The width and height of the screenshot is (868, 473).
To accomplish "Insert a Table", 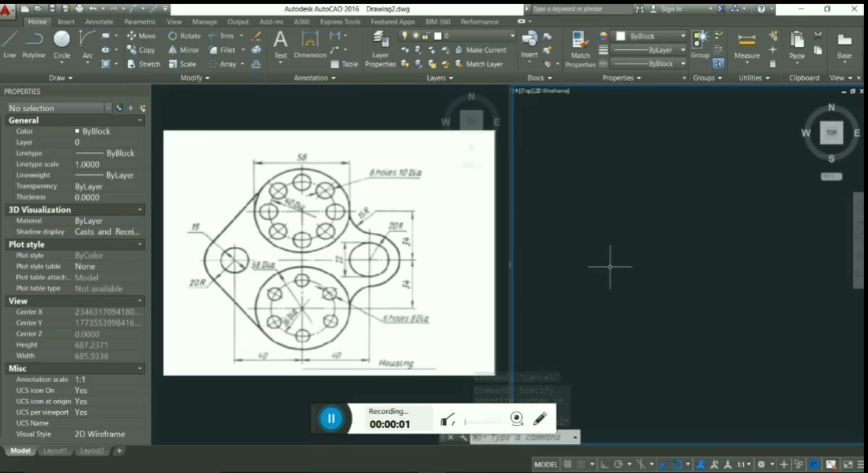I will click(344, 64).
